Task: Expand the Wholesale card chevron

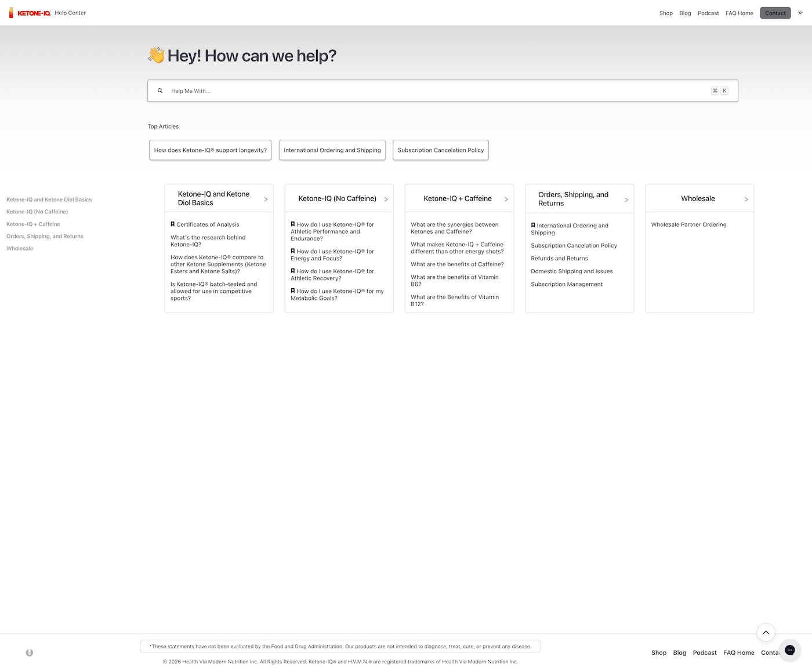Action: [746, 199]
